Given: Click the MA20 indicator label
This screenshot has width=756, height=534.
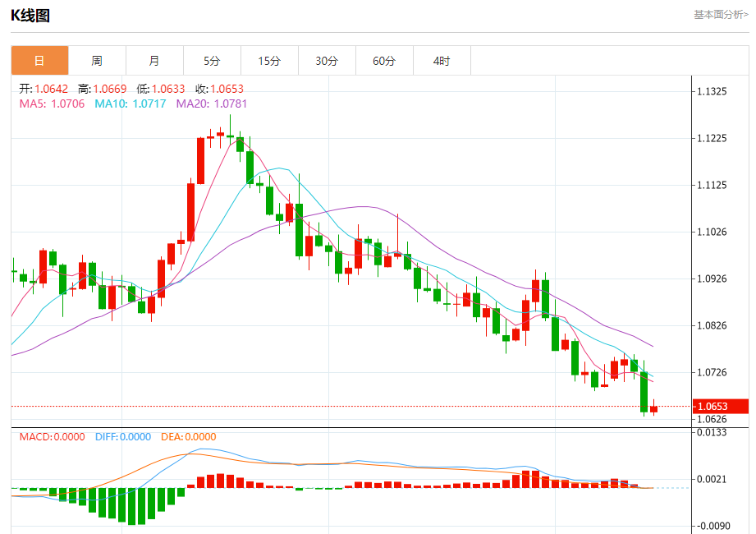Looking at the screenshot, I should point(211,104).
